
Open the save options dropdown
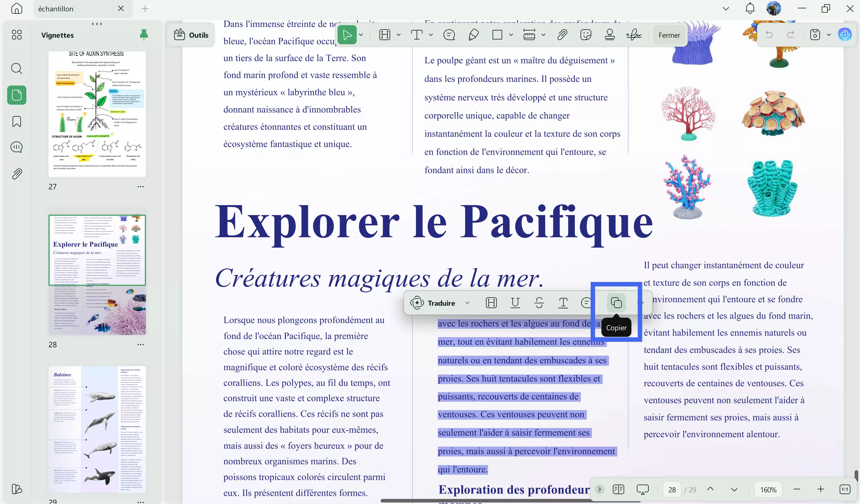click(x=829, y=34)
